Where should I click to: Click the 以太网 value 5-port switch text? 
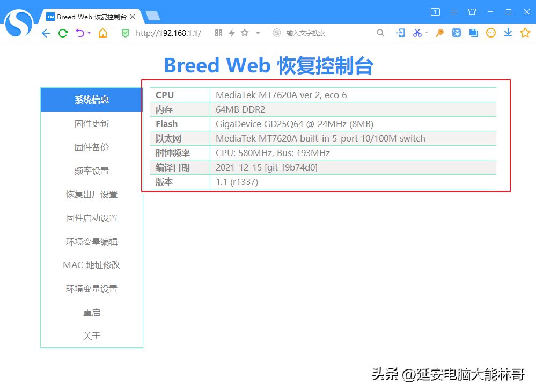(320, 138)
